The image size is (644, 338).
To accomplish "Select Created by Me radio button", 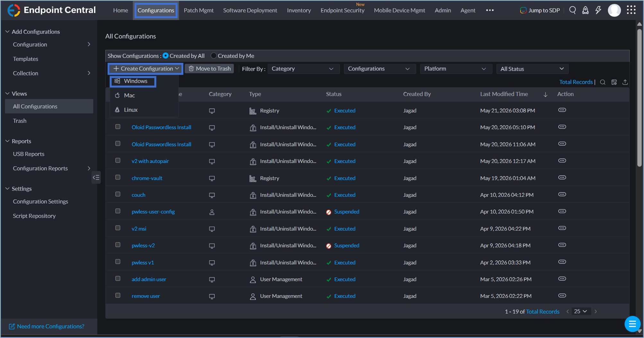I will tap(213, 56).
